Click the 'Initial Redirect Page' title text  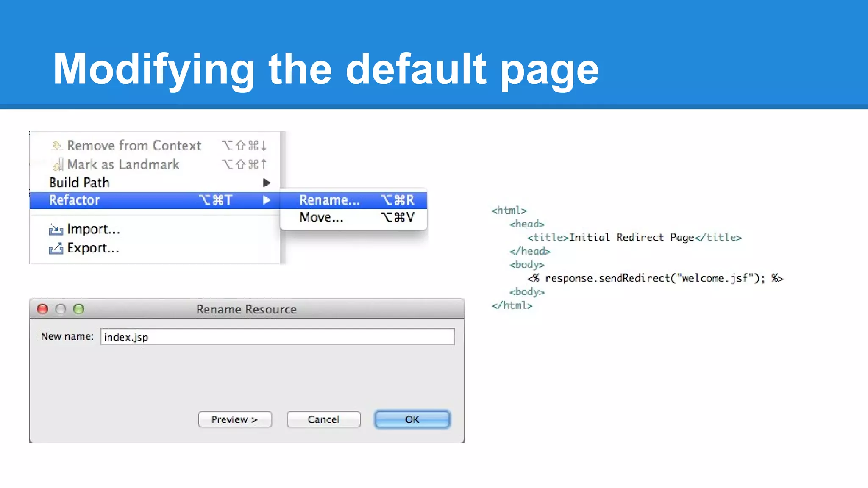[632, 237]
